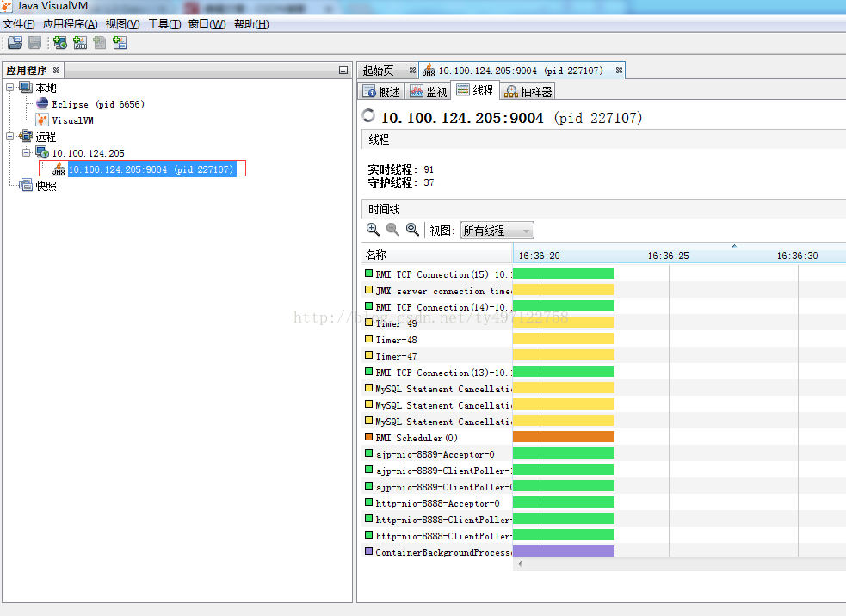This screenshot has height=616, width=846.
Task: Click the orange RMI Scheduler timeline bar
Action: pos(563,436)
